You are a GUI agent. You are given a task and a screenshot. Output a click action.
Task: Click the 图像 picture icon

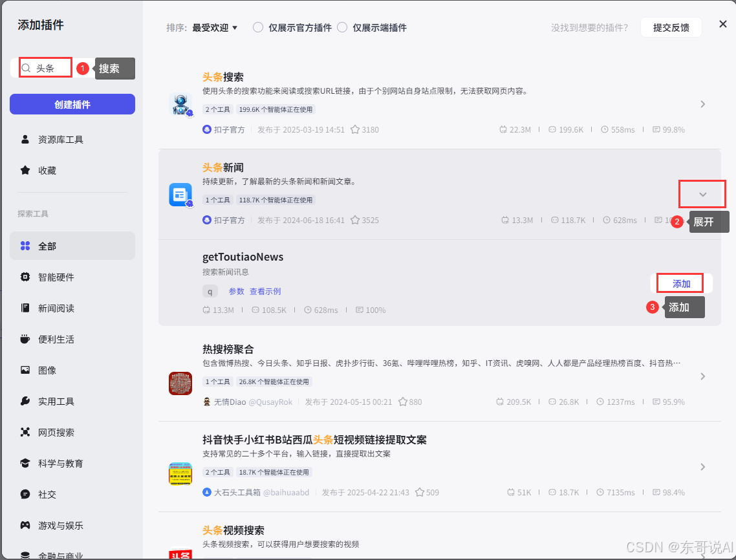25,370
